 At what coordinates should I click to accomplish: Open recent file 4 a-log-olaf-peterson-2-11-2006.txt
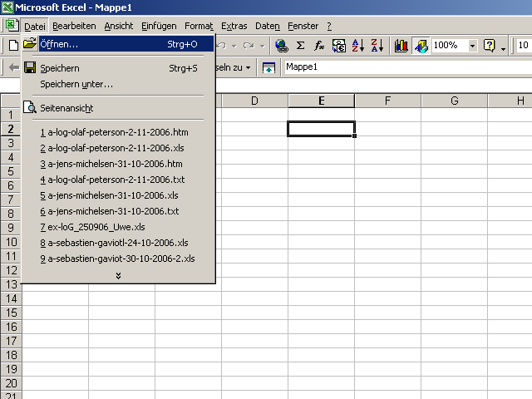pyautogui.click(x=118, y=180)
